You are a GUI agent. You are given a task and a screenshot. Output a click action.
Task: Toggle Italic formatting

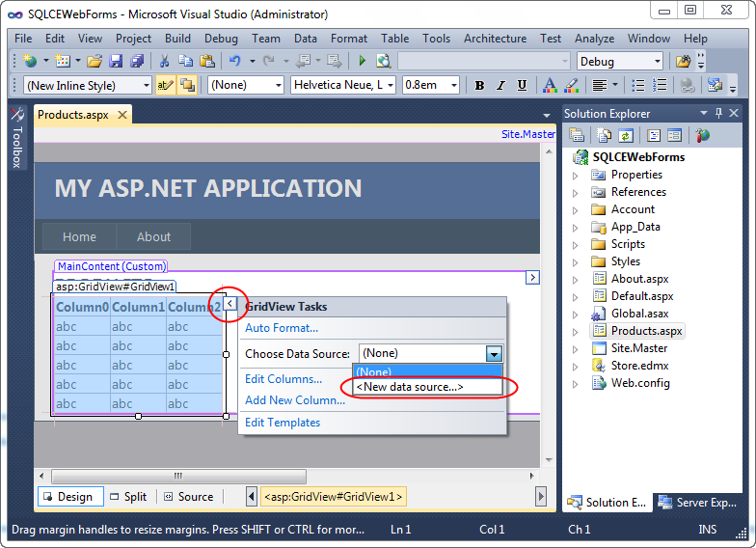point(501,85)
